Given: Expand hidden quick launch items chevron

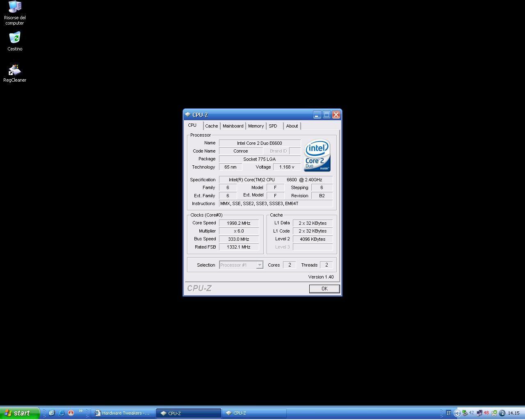Looking at the screenshot, I should tap(81, 411).
